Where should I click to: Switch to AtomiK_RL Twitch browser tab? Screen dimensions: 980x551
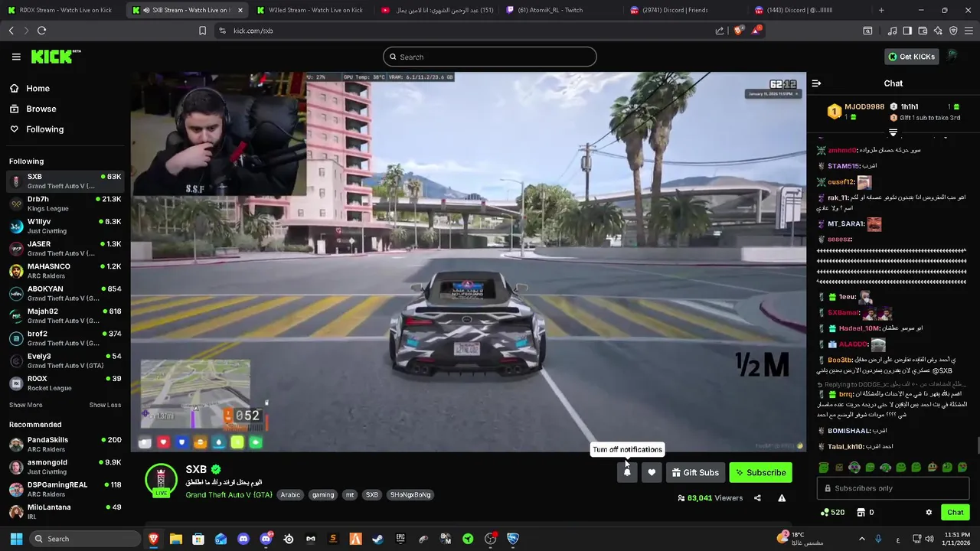click(561, 10)
